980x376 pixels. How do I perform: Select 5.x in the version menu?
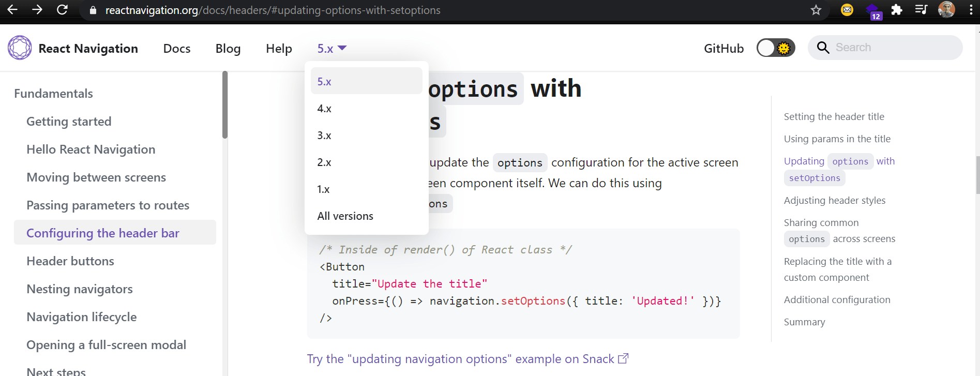(x=367, y=81)
